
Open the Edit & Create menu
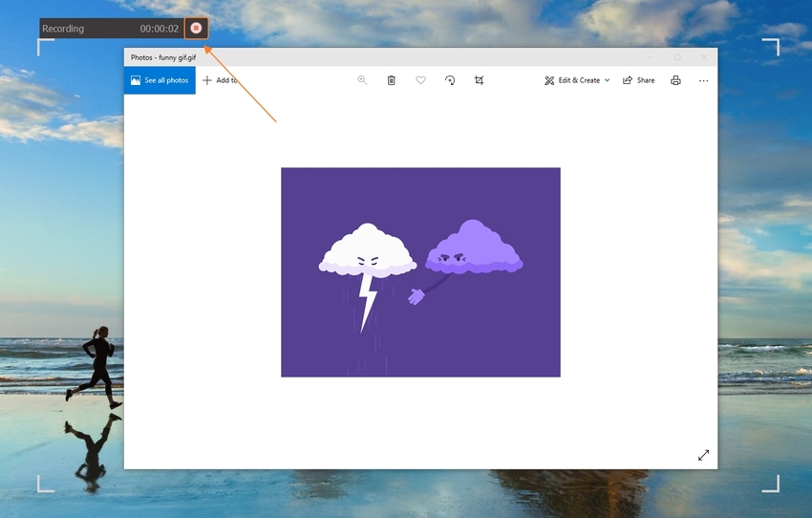pos(571,80)
